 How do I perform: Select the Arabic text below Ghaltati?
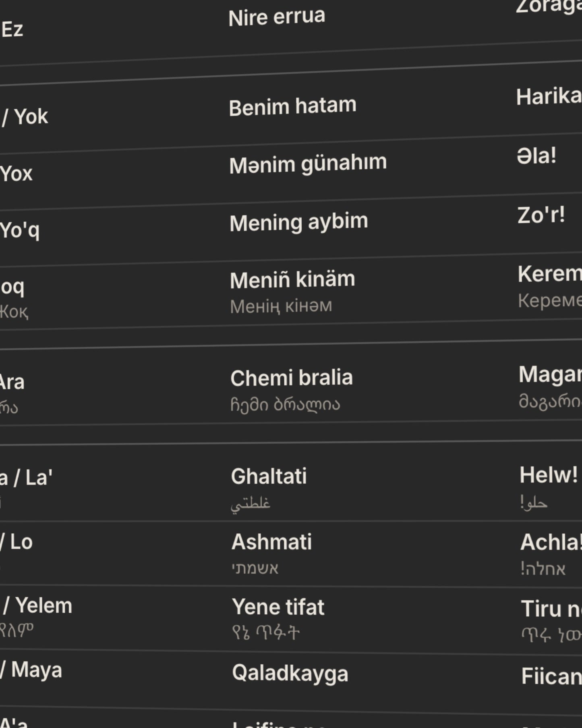251,504
